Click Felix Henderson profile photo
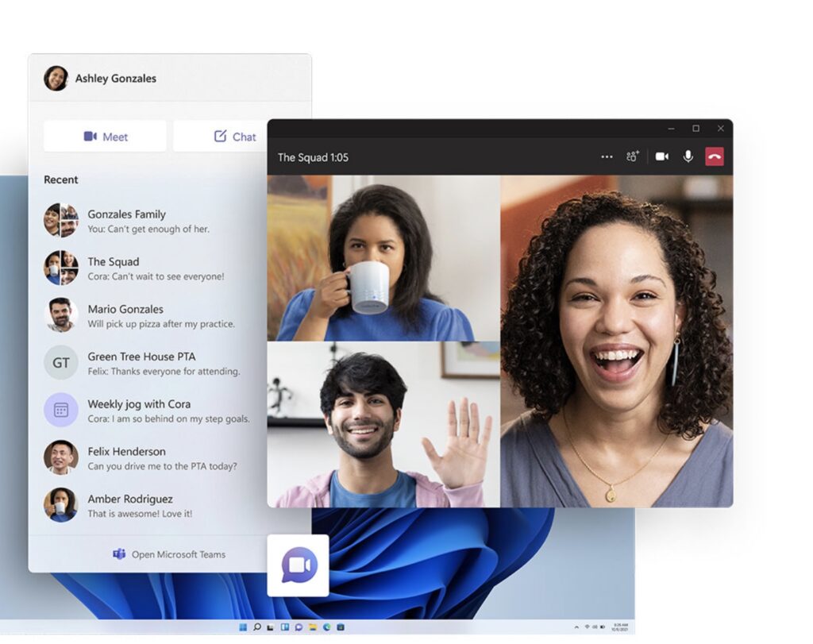This screenshot has width=813, height=644. 60,457
